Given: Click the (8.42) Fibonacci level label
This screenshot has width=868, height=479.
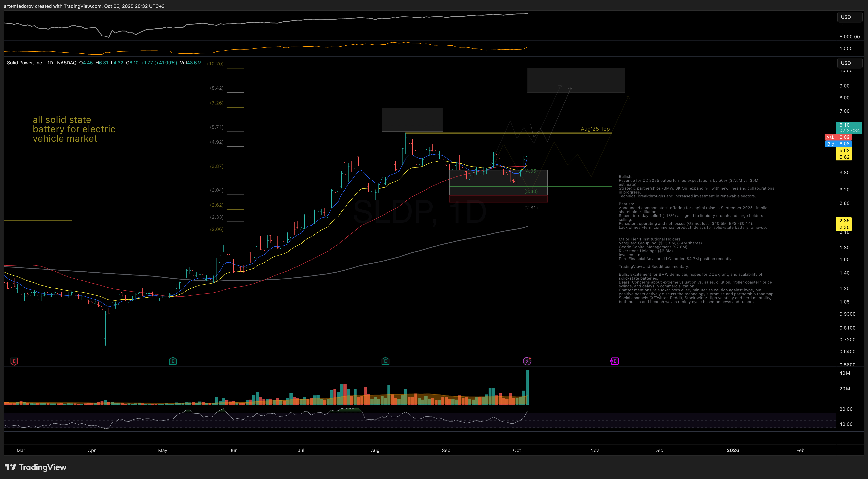Looking at the screenshot, I should (217, 88).
